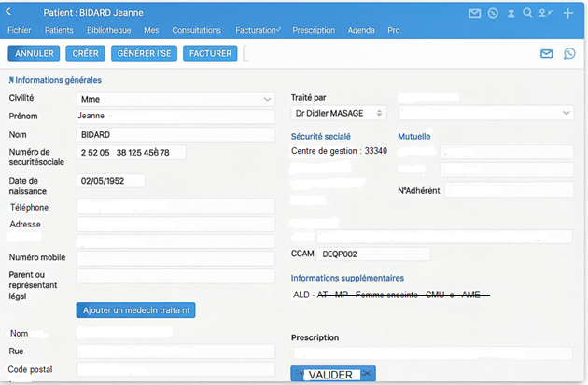Image resolution: width=588 pixels, height=385 pixels.
Task: Open search with magnifier icon
Action: 528,13
